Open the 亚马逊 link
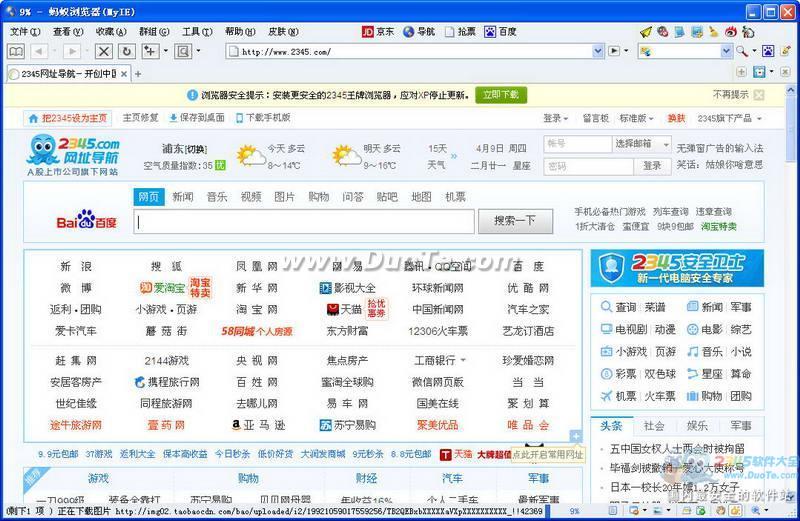Viewport: 800px width, 521px height. (258, 425)
